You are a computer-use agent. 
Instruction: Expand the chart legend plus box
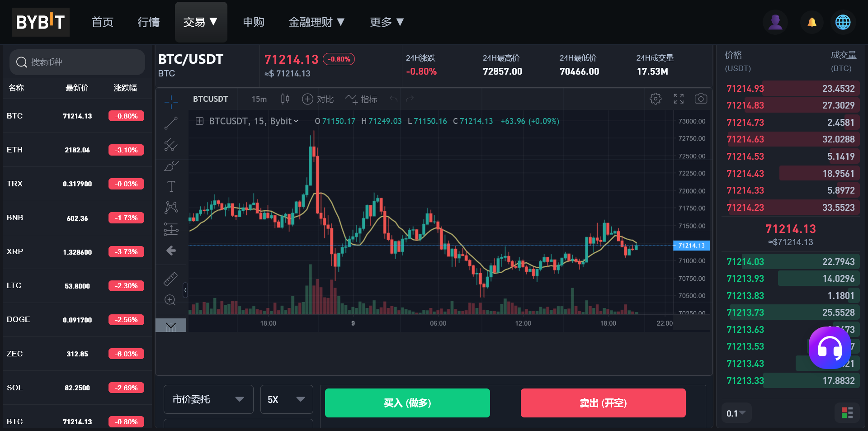199,121
